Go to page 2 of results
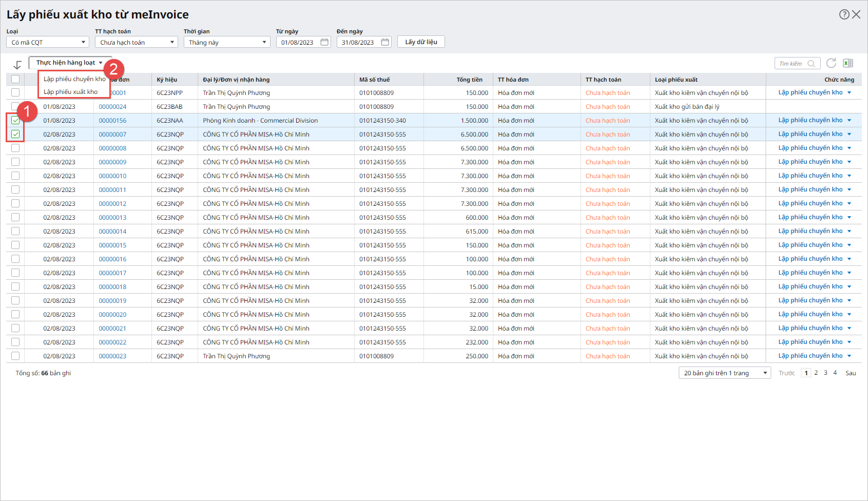This screenshot has height=501, width=868. click(x=816, y=373)
